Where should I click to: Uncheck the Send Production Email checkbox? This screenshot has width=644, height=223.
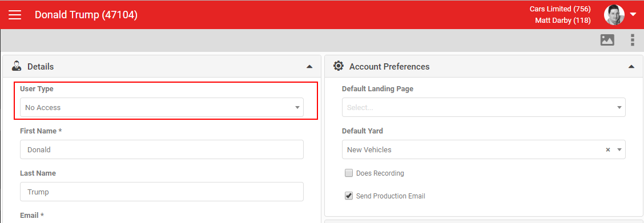[349, 196]
